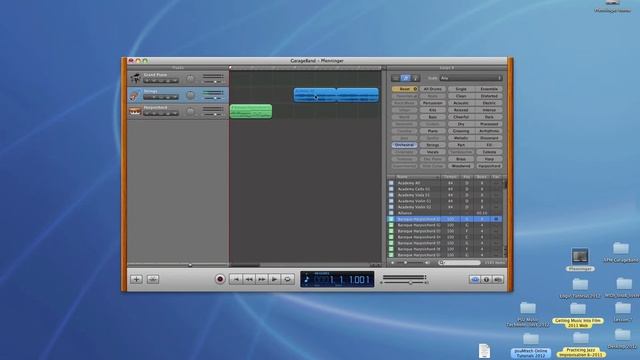The width and height of the screenshot is (640, 360).
Task: Click the Grand Piano track instrument icon
Action: [x=135, y=78]
